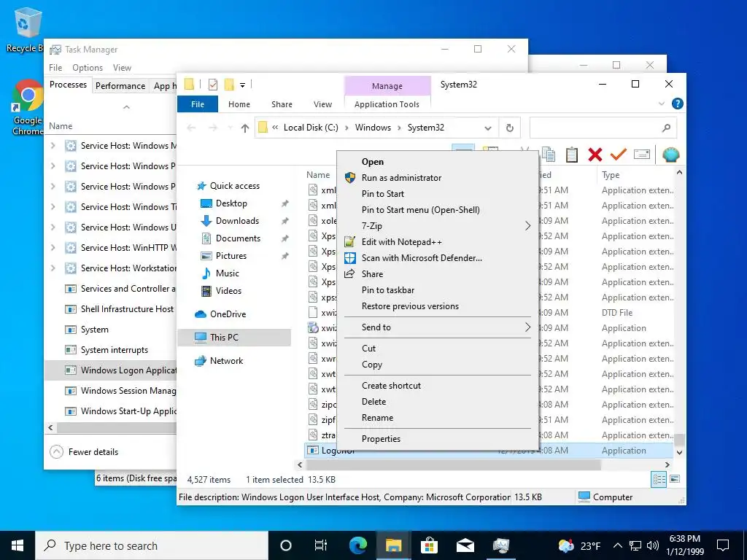Click the envelope E-mail toolbar icon
The image size is (747, 560).
[642, 155]
